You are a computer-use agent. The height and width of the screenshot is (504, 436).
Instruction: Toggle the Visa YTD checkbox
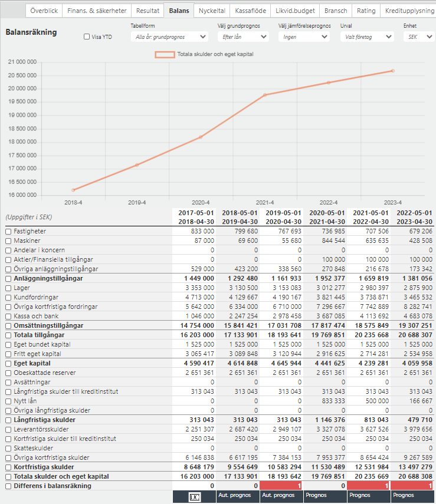click(x=87, y=37)
